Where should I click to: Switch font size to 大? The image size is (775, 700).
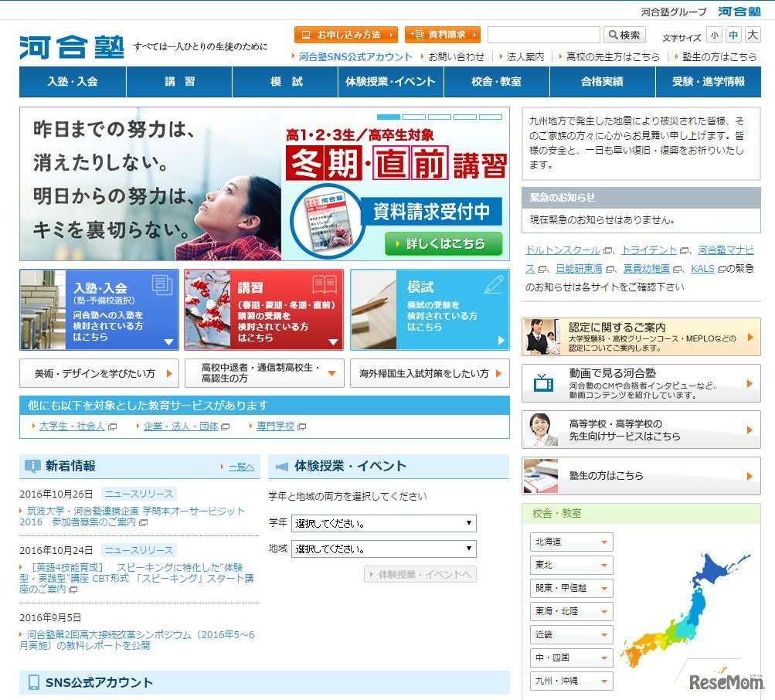click(x=752, y=34)
